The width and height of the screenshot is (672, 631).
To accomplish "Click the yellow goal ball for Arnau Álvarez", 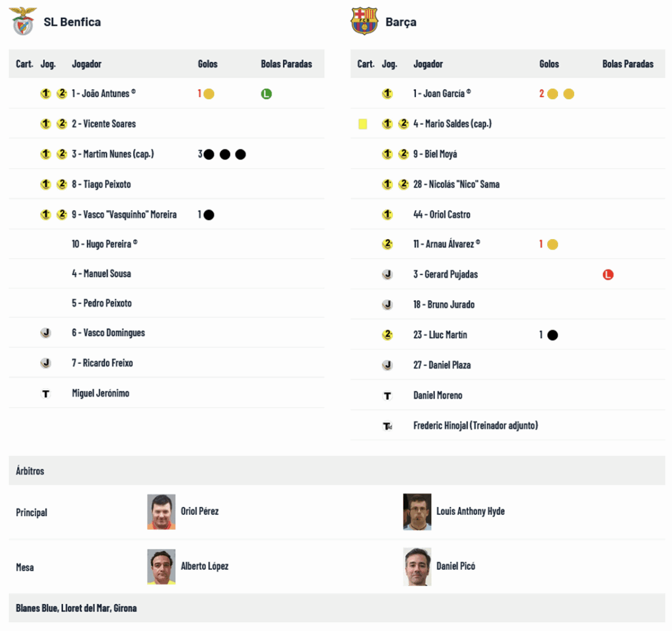I will tap(553, 245).
